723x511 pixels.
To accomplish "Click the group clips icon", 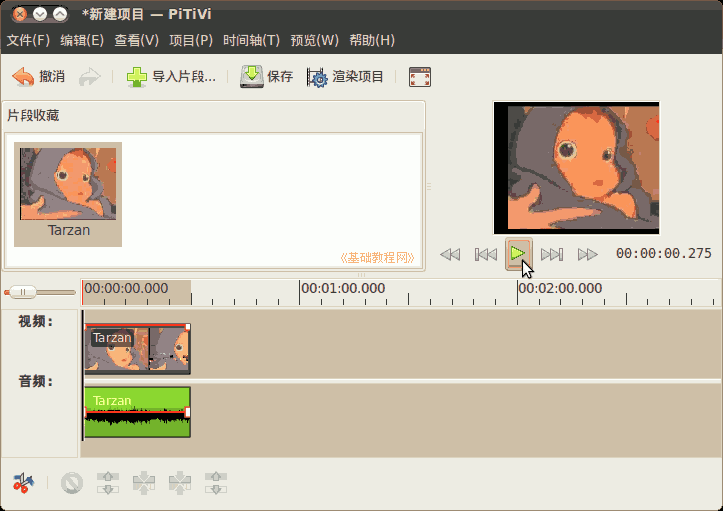I will pyautogui.click(x=180, y=483).
